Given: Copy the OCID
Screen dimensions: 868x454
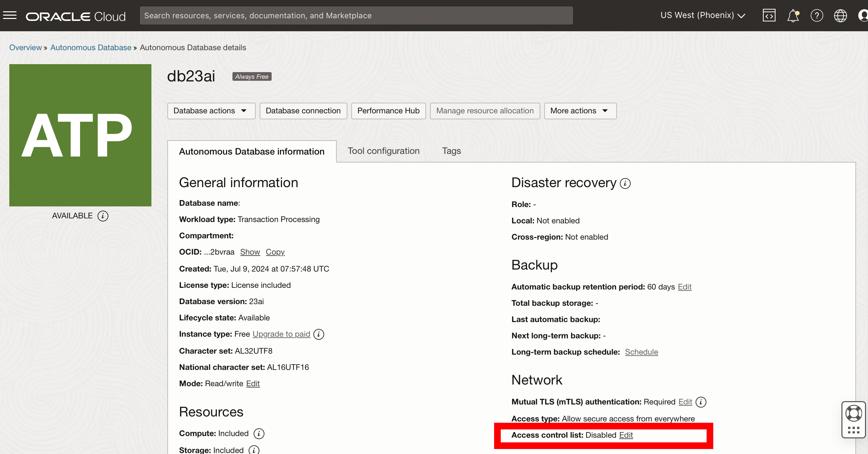Looking at the screenshot, I should 275,252.
